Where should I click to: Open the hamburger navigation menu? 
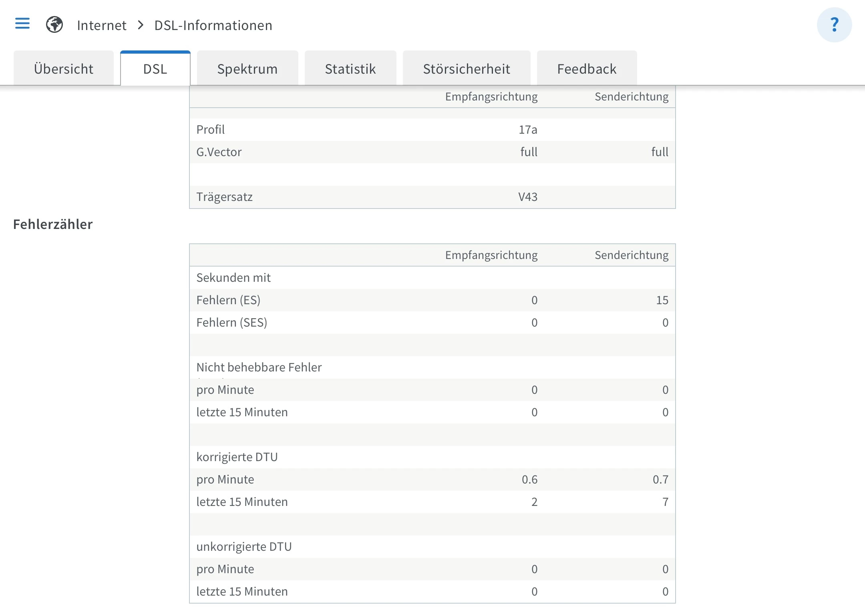tap(22, 24)
